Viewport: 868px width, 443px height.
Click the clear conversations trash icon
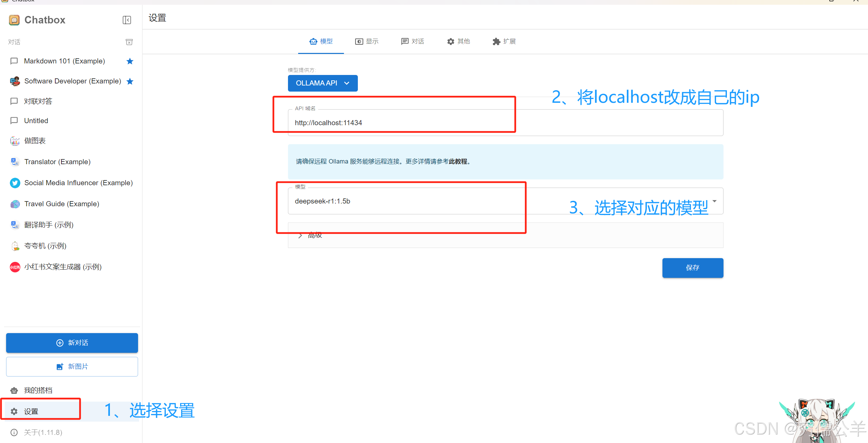[129, 42]
